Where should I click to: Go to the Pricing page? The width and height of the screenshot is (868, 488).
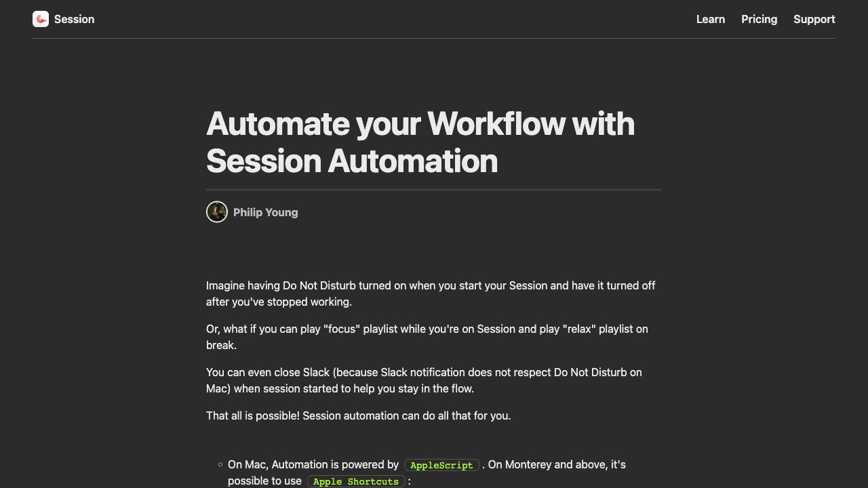[x=759, y=19]
